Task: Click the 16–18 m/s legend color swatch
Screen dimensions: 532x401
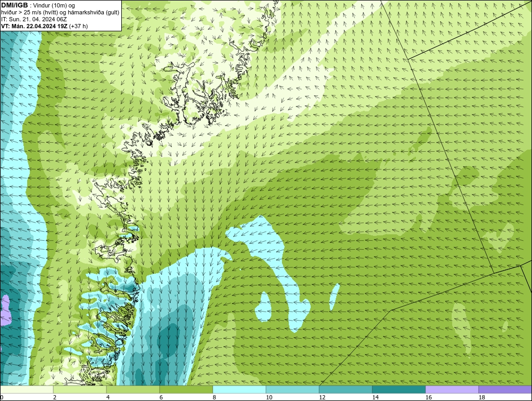Action: [x=452, y=389]
